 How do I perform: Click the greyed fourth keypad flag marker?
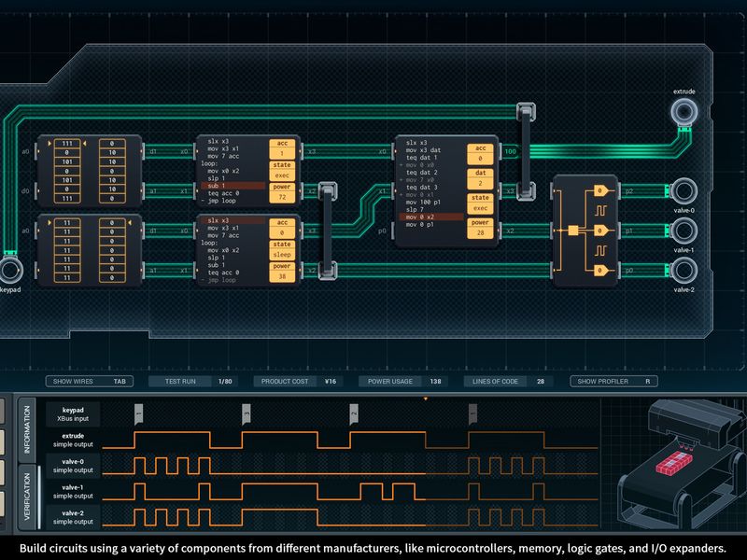pyautogui.click(x=472, y=413)
